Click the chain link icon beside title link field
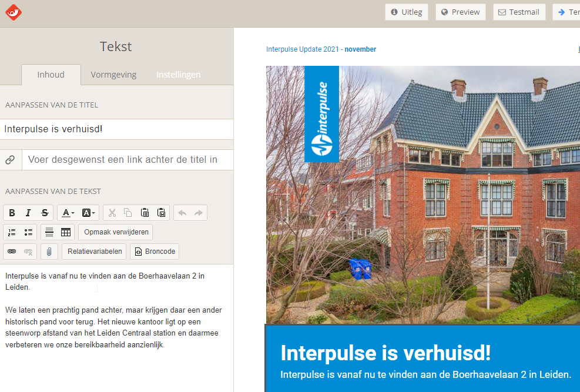This screenshot has height=392, width=580. point(11,160)
